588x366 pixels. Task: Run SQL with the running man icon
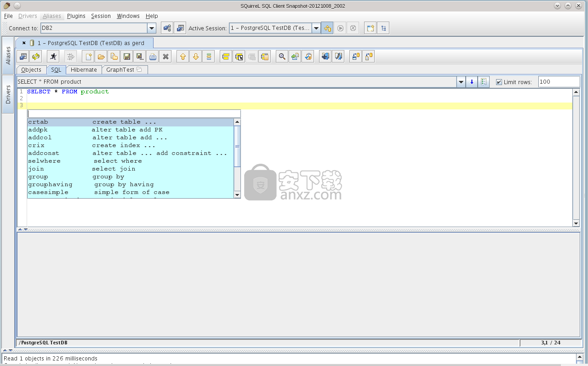click(53, 57)
